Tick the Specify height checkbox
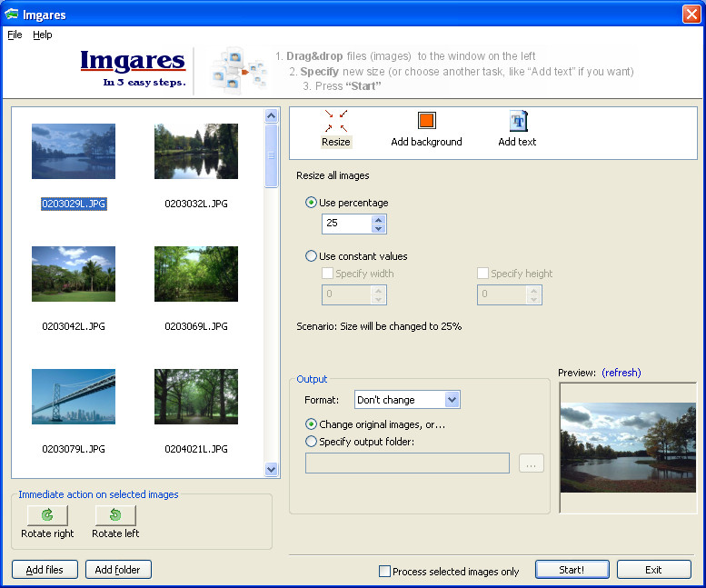 482,274
